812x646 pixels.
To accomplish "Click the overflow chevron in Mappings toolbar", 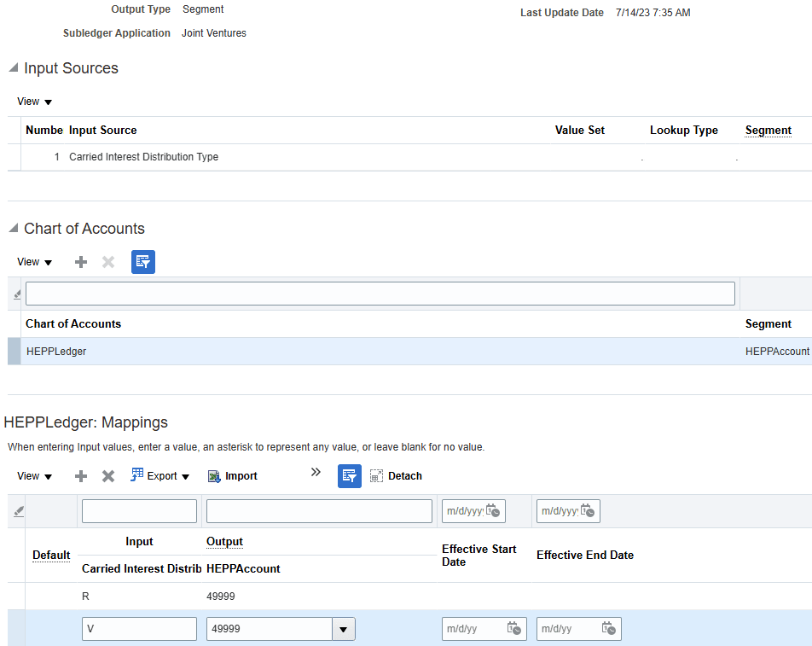I will [x=316, y=471].
